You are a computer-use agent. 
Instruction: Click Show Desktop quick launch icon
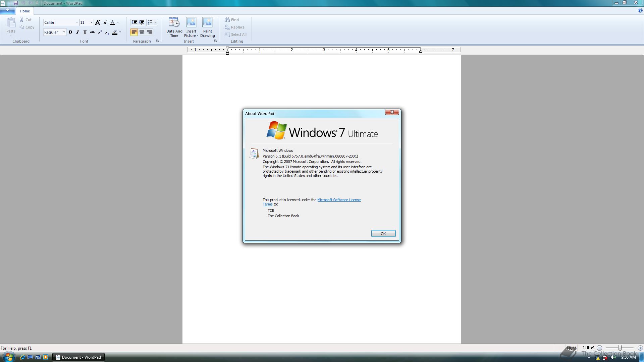pos(30,357)
